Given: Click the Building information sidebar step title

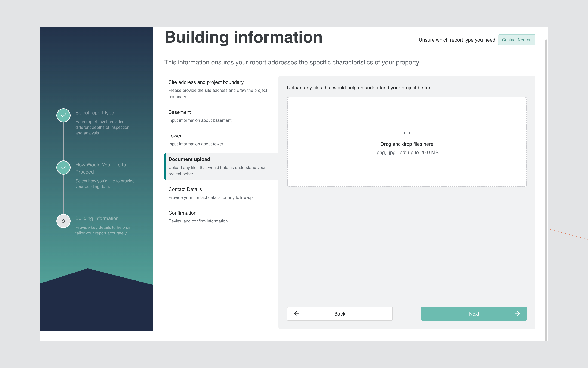Looking at the screenshot, I should click(x=97, y=218).
